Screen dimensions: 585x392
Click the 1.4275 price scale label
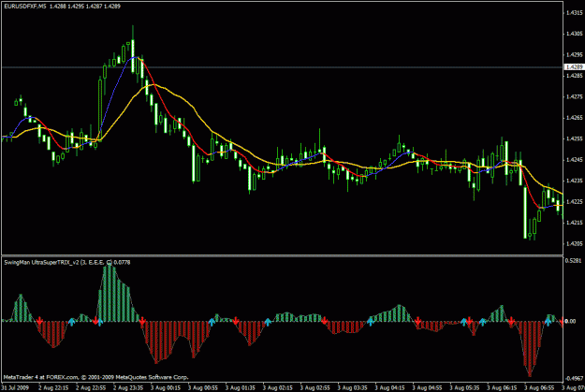tap(575, 96)
